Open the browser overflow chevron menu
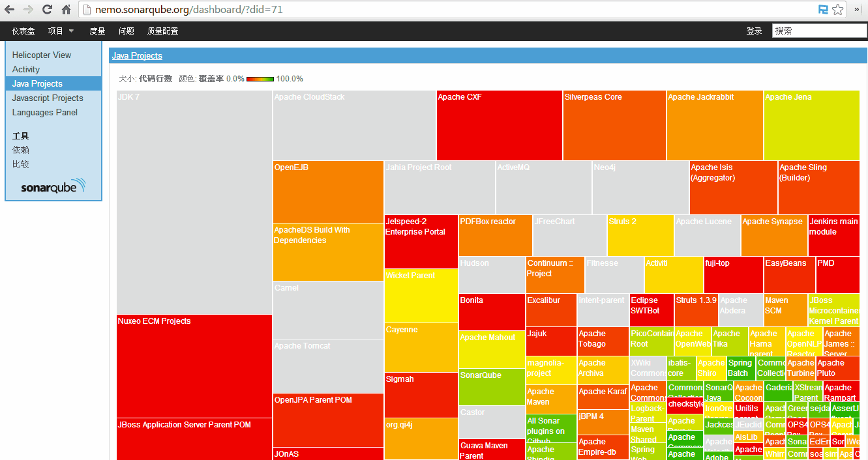The height and width of the screenshot is (460, 868). click(x=857, y=10)
